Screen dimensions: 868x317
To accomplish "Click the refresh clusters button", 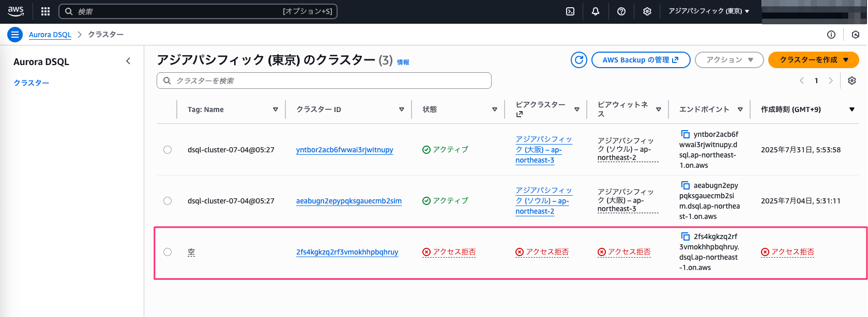I will coord(579,60).
